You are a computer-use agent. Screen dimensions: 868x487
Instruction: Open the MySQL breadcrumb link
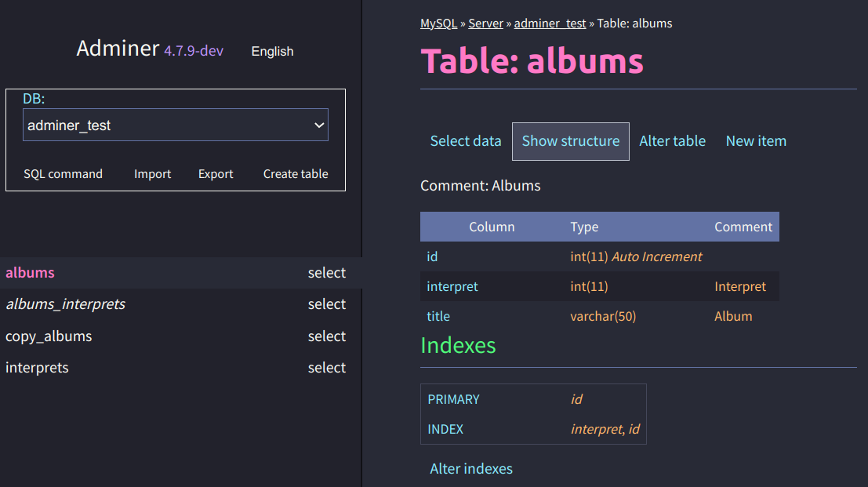click(x=438, y=23)
